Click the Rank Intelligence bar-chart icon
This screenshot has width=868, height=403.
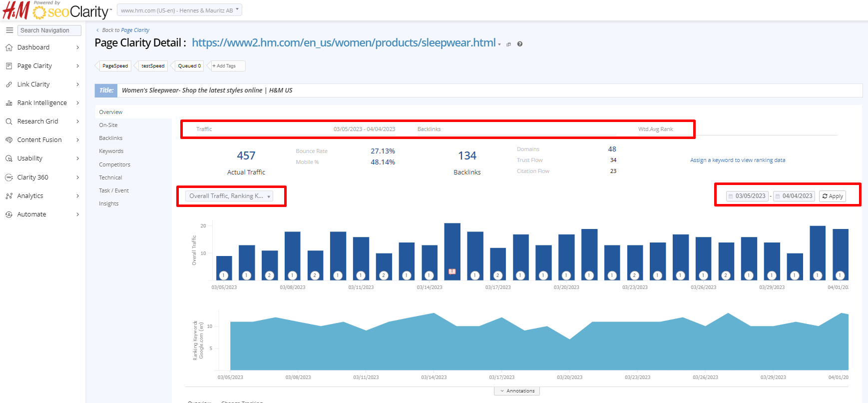[9, 103]
